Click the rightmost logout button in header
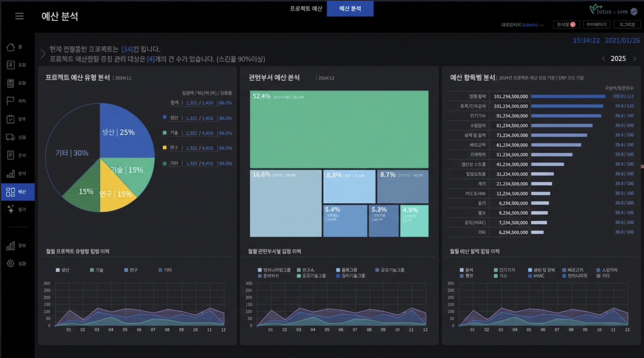Viewport: 644px width, 358px height. 627,25
